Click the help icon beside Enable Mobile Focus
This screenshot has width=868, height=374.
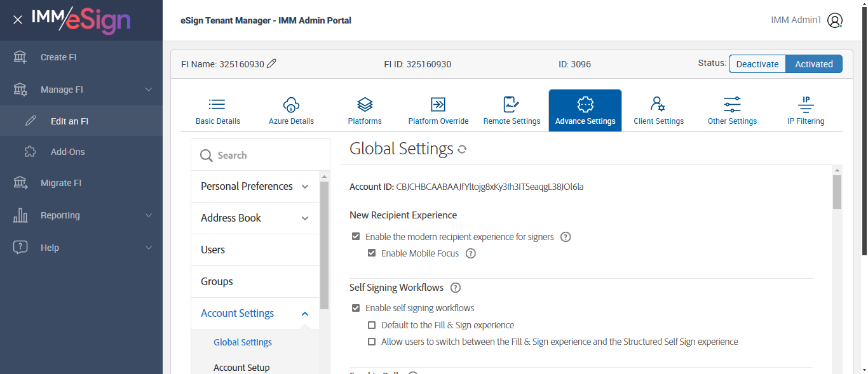click(471, 253)
